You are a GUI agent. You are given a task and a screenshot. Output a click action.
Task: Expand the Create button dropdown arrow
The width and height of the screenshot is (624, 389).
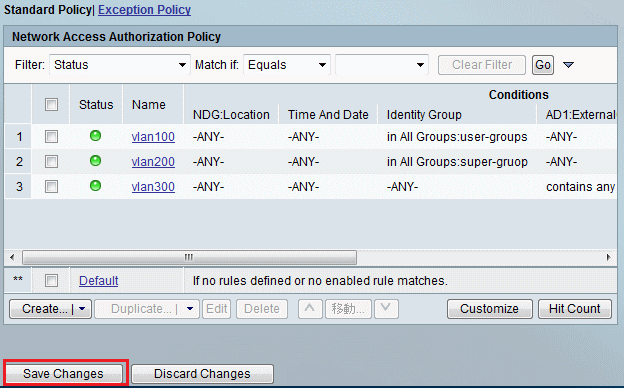82,309
